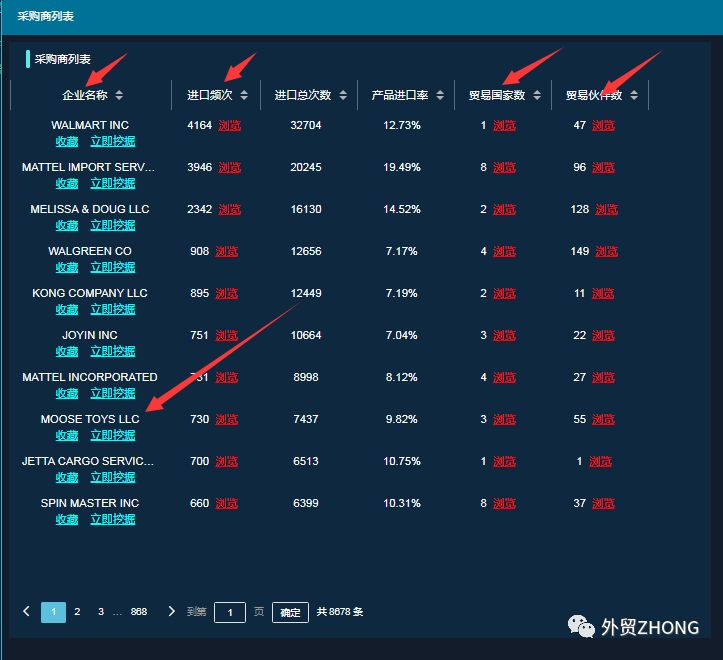Viewport: 723px width, 660px height.
Task: Select company name WALMART INC
Action: (90, 125)
